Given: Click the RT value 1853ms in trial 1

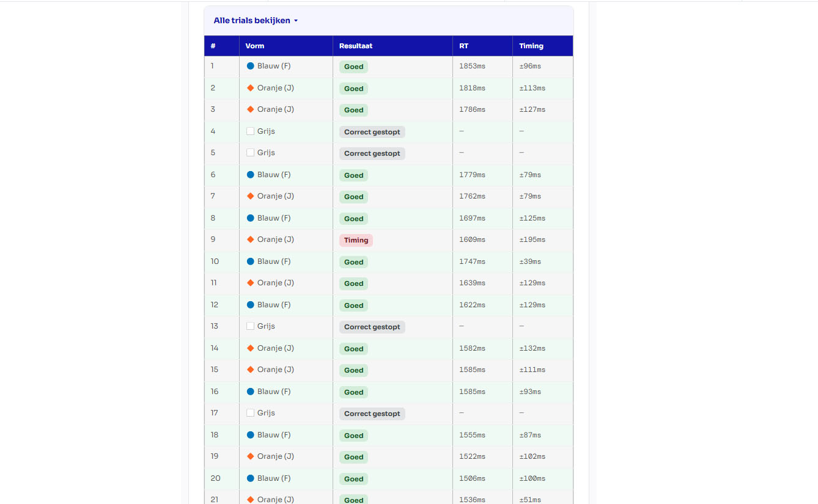Looking at the screenshot, I should click(471, 66).
